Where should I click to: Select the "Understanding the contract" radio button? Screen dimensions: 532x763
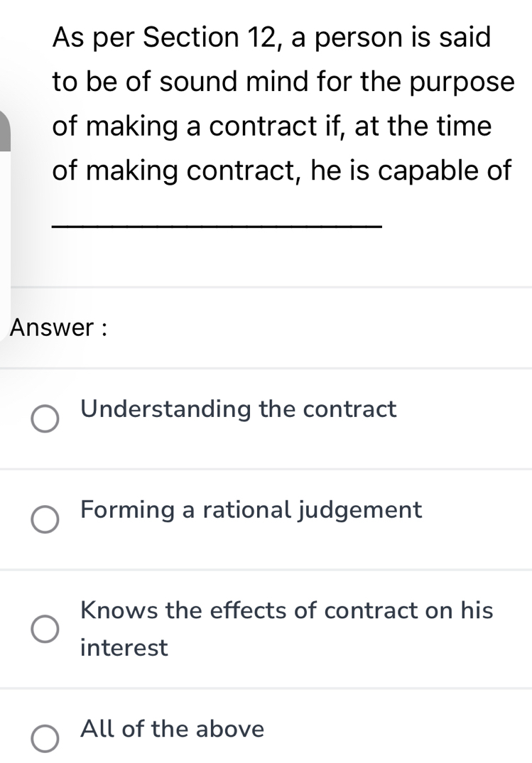coord(45,419)
